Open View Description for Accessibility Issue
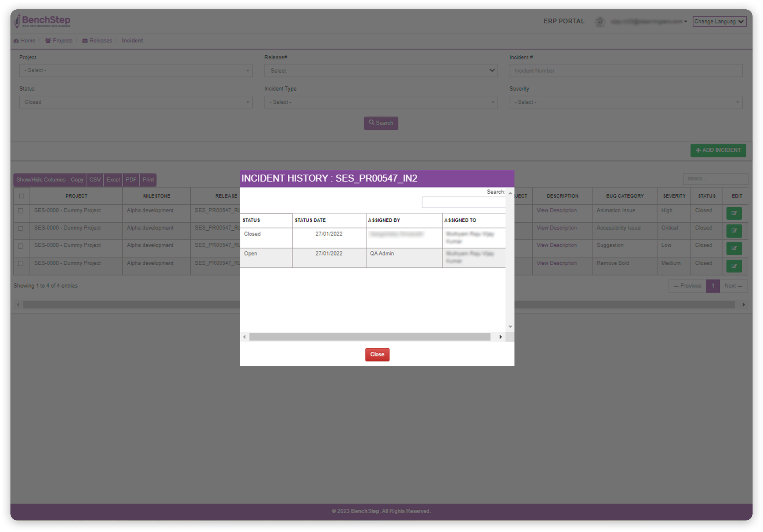 pyautogui.click(x=557, y=228)
